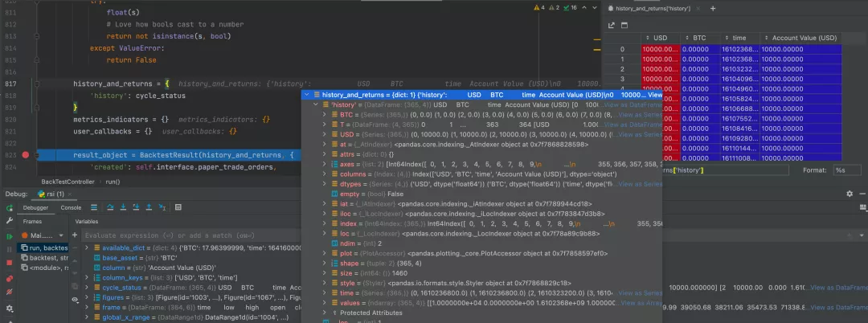This screenshot has height=323, width=868.
Task: Click open-in-editor icon in data view
Action: (611, 26)
